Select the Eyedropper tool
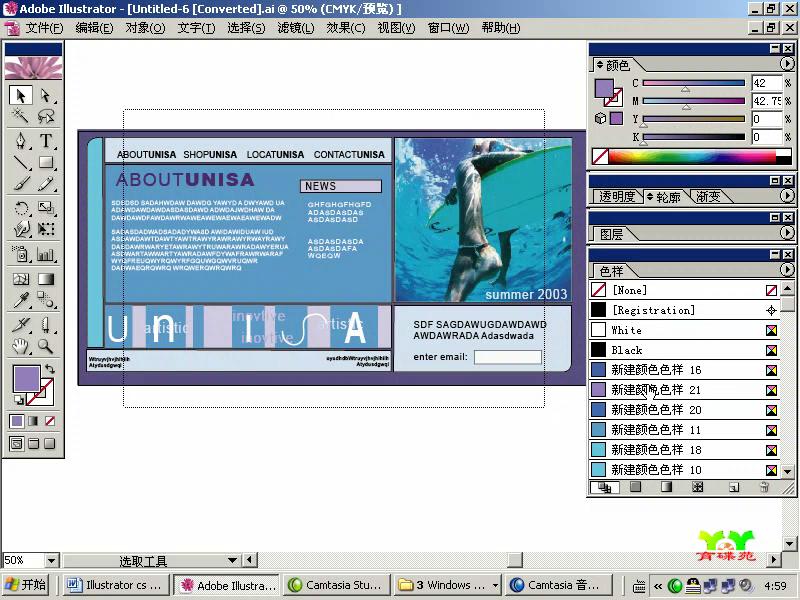Viewport: 800px width, 600px height. pyautogui.click(x=21, y=299)
